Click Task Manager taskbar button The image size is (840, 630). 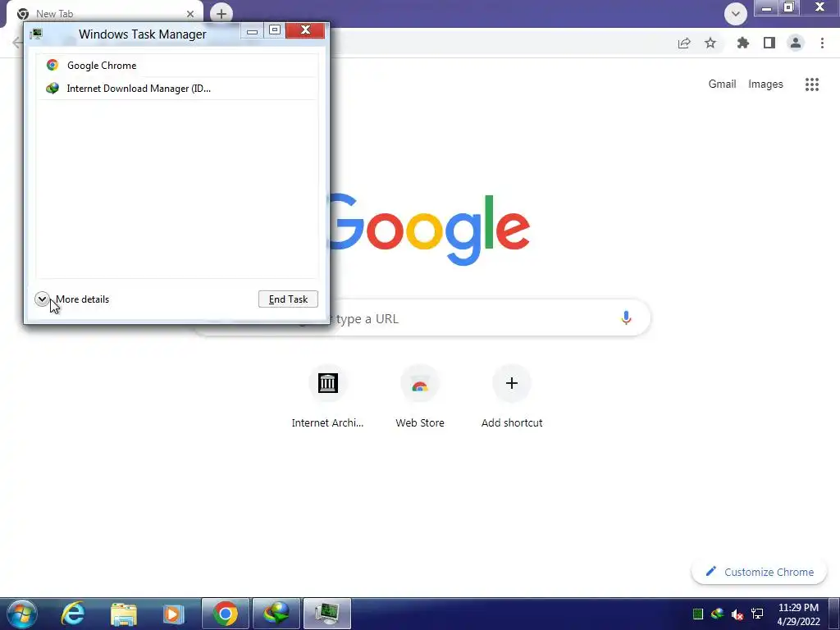click(326, 614)
